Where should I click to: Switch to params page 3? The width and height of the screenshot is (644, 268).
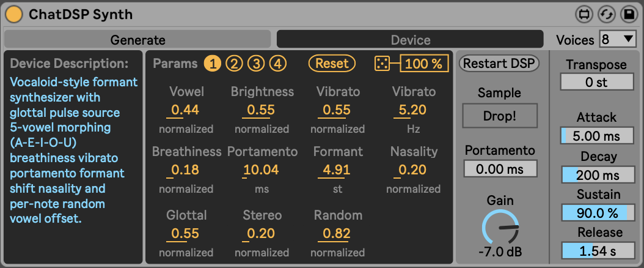256,63
